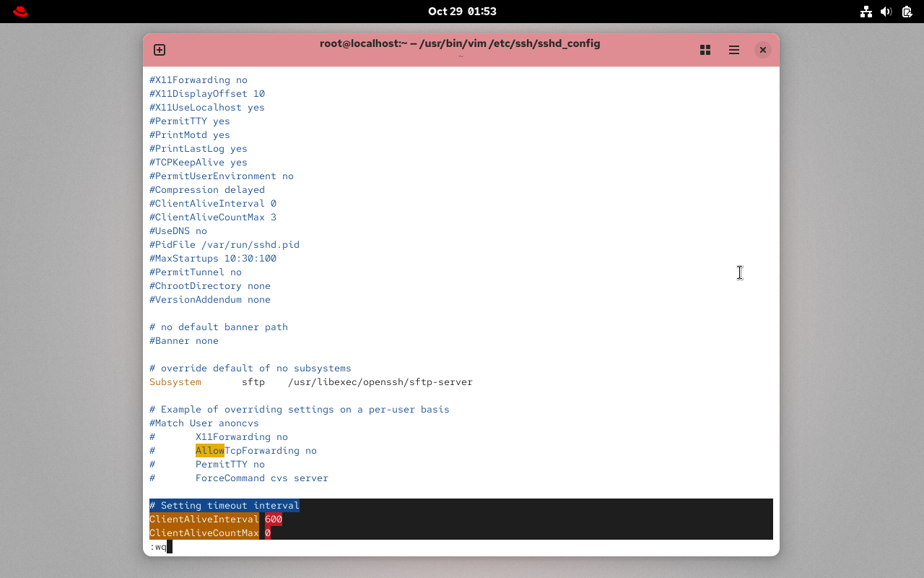Click the Subsystem sftp configuration line
Viewport: 924px width, 578px height.
click(310, 381)
